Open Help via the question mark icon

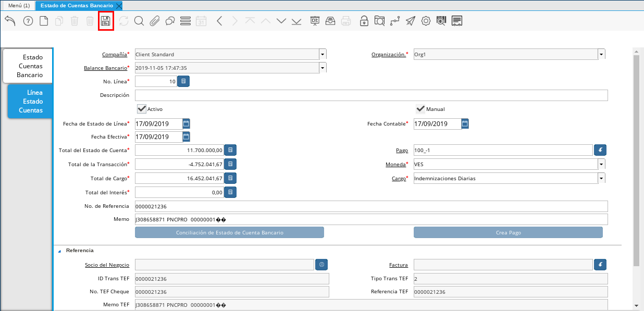pos(28,21)
